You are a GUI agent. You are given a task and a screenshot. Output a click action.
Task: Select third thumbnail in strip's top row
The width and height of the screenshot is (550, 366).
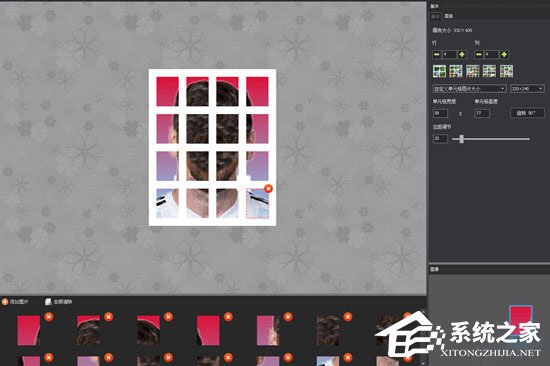click(148, 331)
